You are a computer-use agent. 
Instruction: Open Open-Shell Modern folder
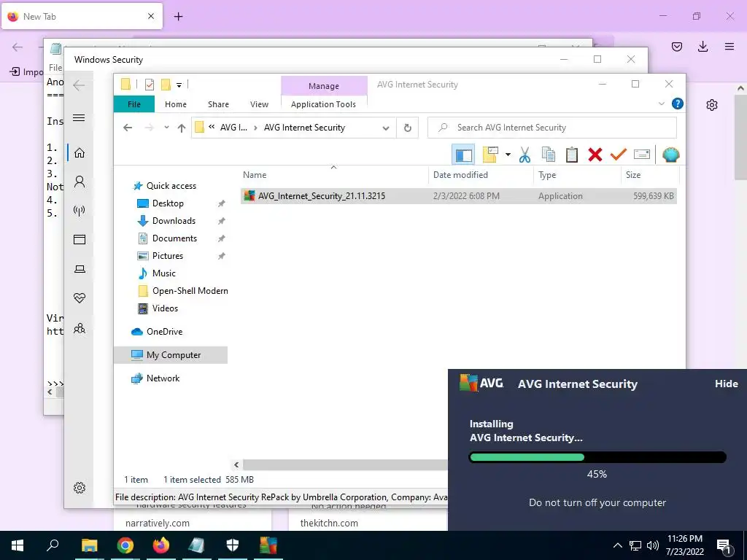click(x=190, y=290)
